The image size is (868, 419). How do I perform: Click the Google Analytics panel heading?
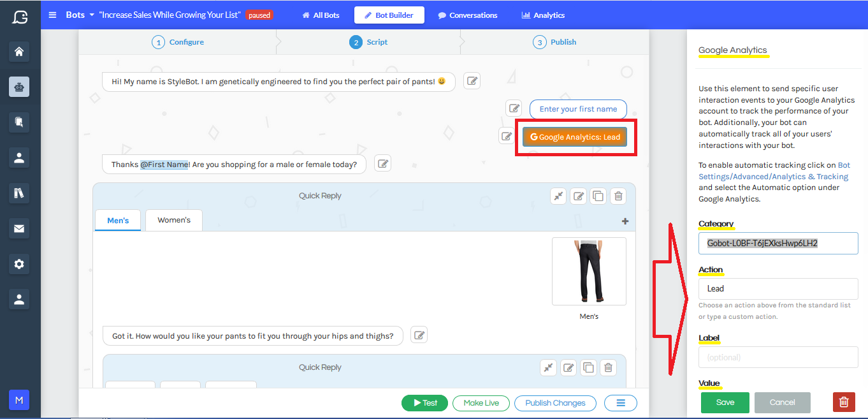point(733,50)
